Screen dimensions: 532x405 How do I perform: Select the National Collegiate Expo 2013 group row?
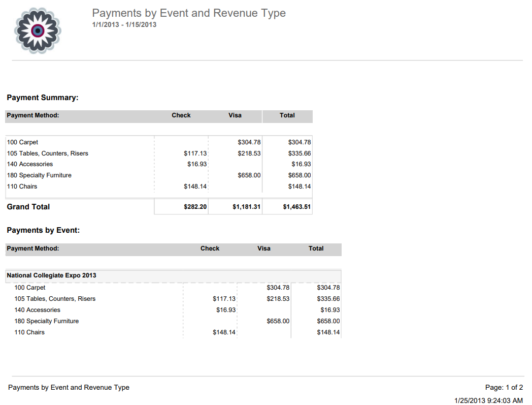click(51, 275)
